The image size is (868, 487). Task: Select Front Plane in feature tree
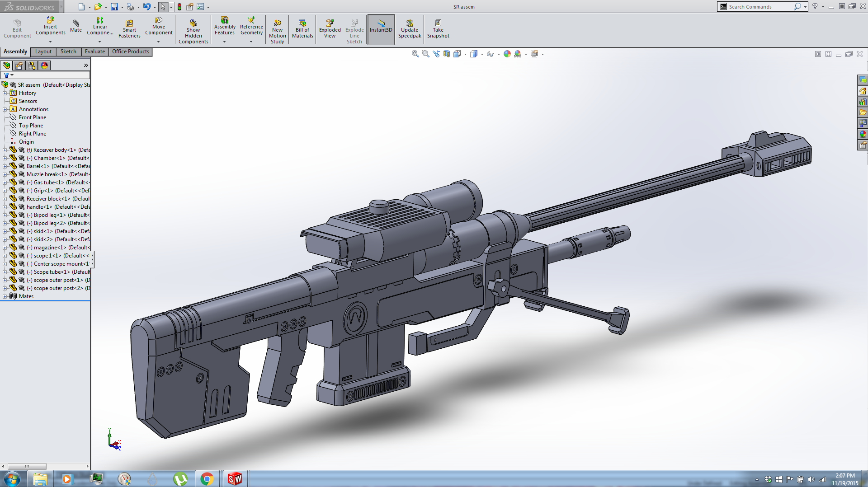tap(32, 117)
